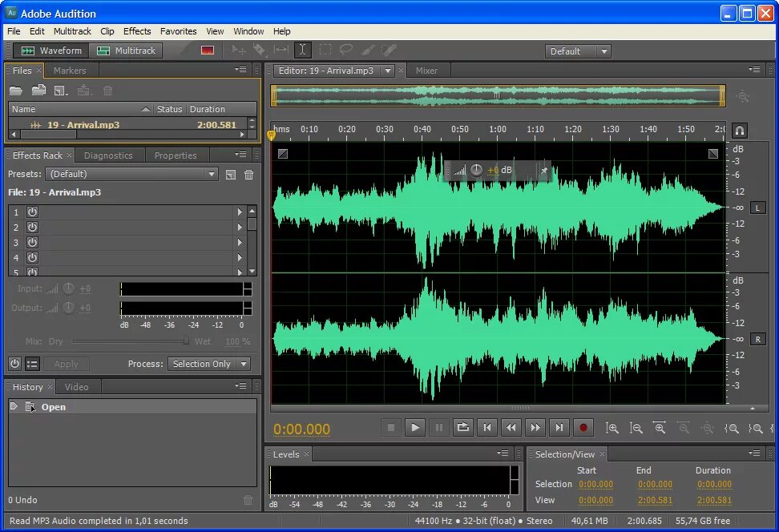This screenshot has height=532, width=779.
Task: Toggle power for effect slot 3
Action: 32,243
